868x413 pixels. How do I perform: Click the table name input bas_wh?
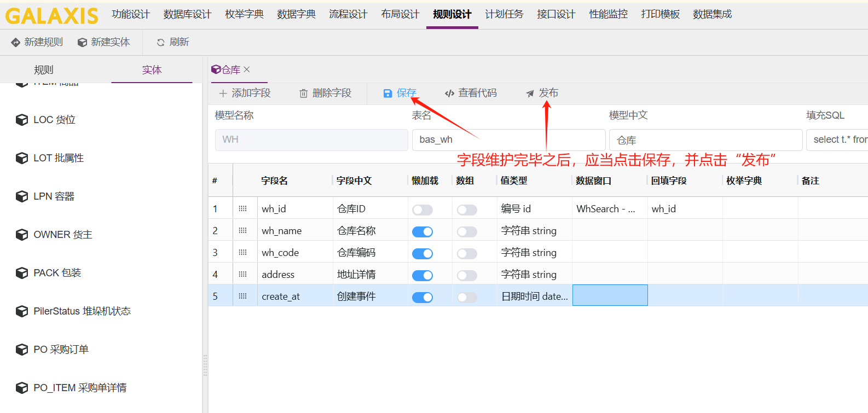508,139
